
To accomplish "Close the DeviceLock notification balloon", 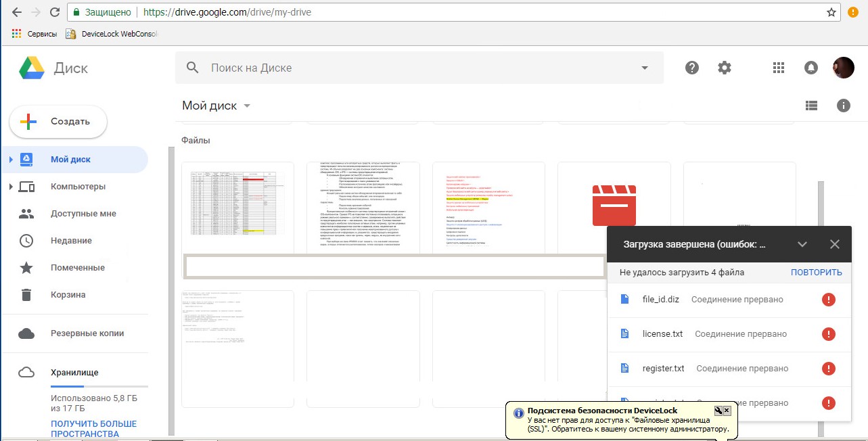I will (x=727, y=411).
